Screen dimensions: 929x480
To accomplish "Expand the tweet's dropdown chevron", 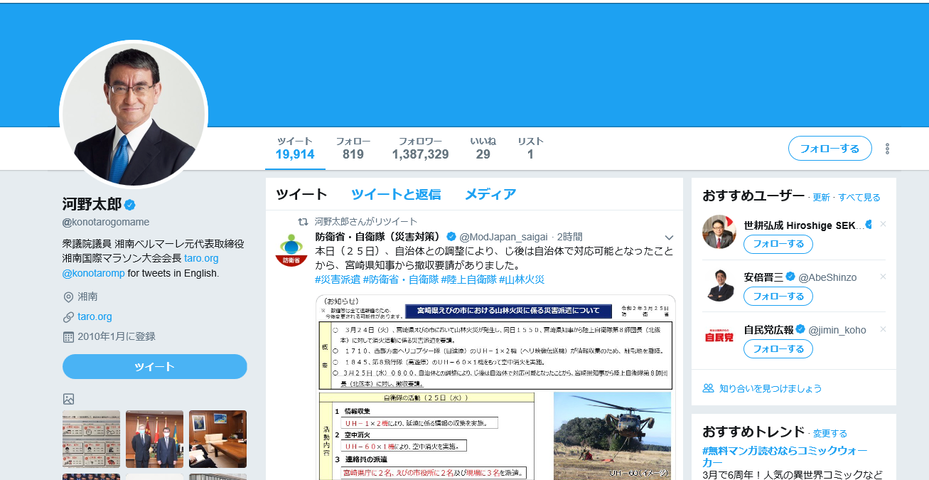I will 669,237.
